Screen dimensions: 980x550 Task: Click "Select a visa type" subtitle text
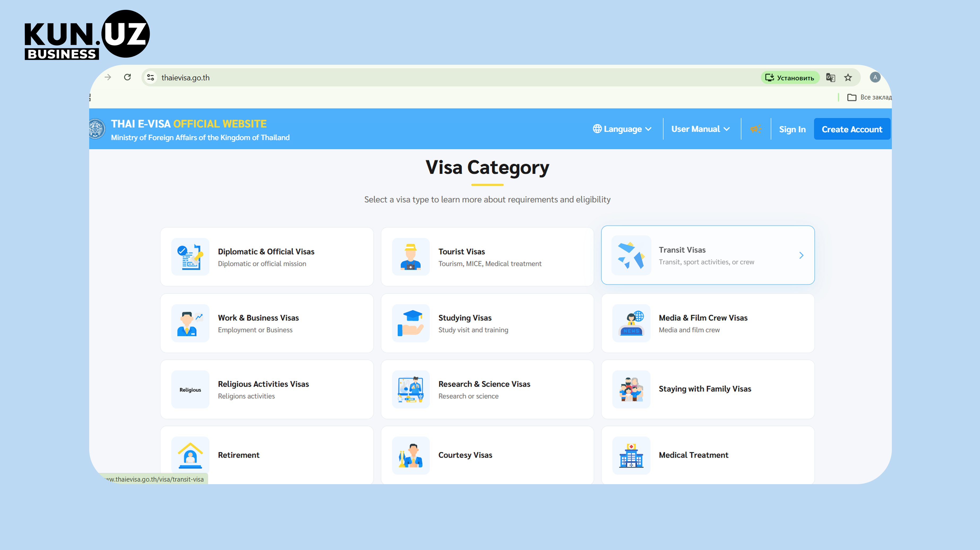(x=487, y=199)
